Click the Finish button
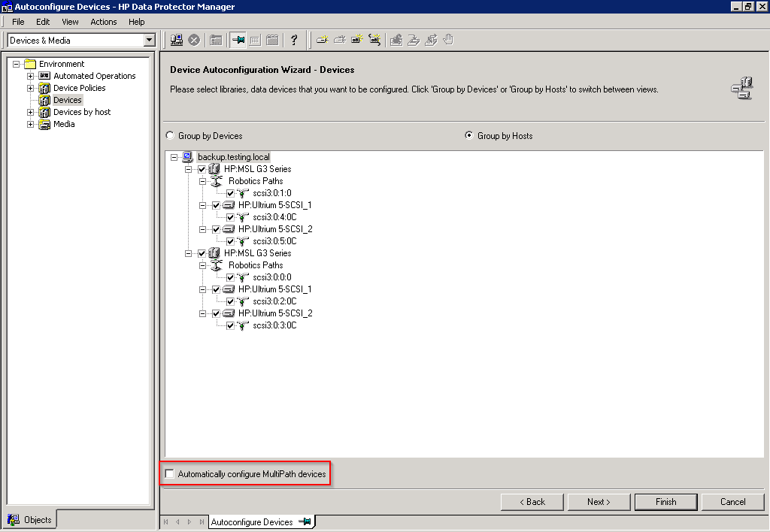The width and height of the screenshot is (770, 532). click(665, 501)
